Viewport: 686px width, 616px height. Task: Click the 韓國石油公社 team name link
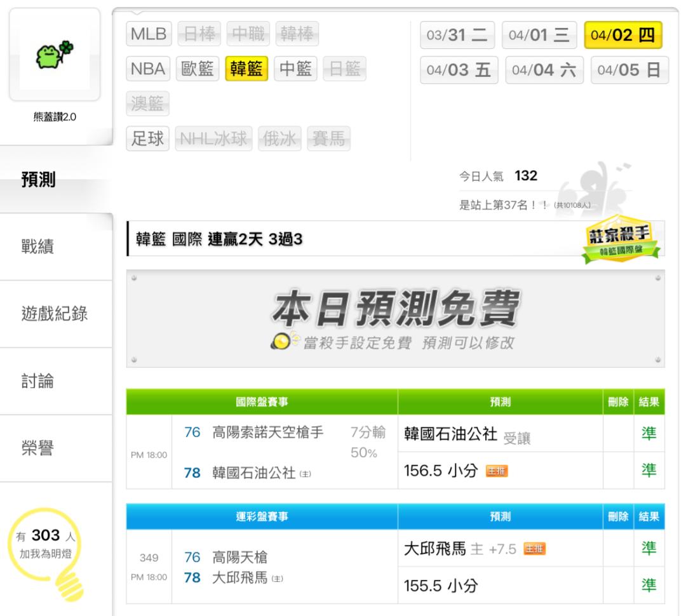pyautogui.click(x=253, y=473)
